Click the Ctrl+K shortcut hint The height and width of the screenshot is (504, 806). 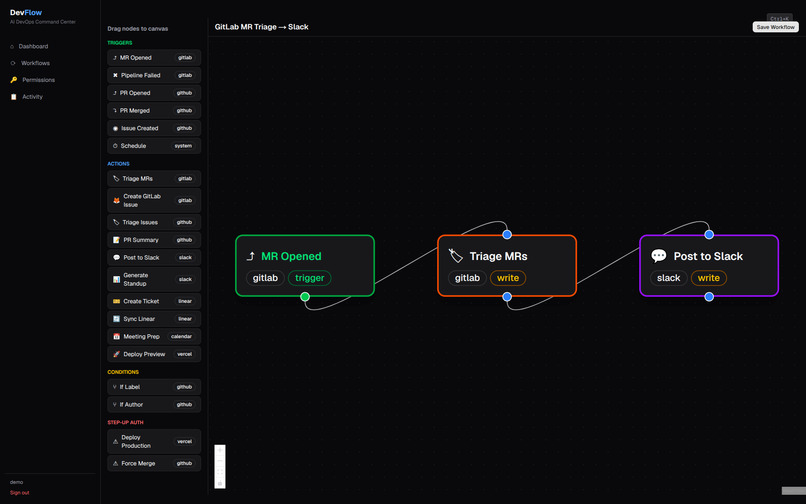point(779,19)
